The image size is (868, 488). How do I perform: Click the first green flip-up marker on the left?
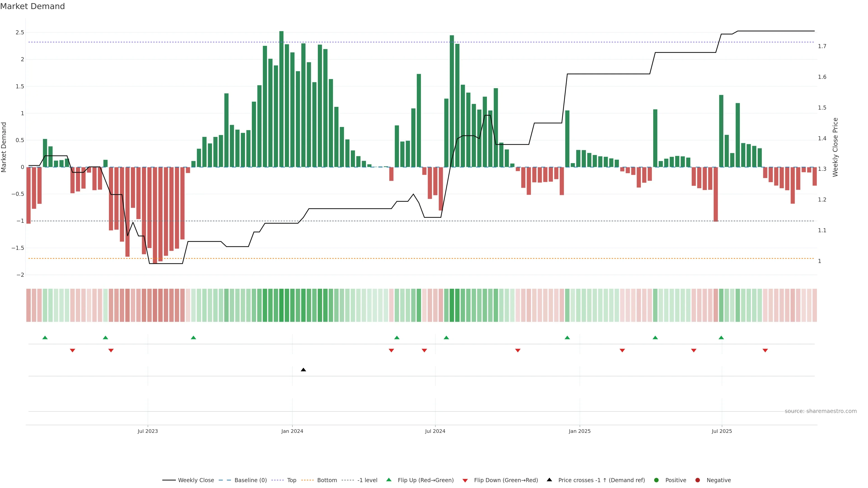45,338
